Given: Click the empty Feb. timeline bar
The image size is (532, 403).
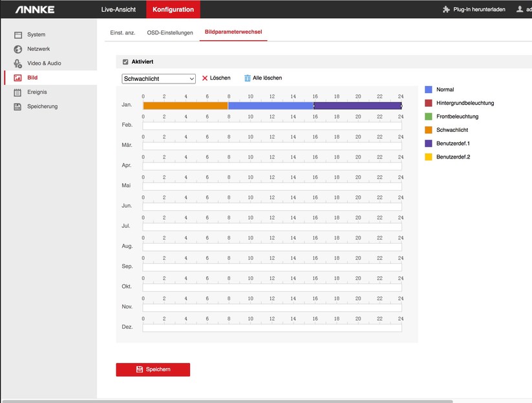Looking at the screenshot, I should coord(271,125).
